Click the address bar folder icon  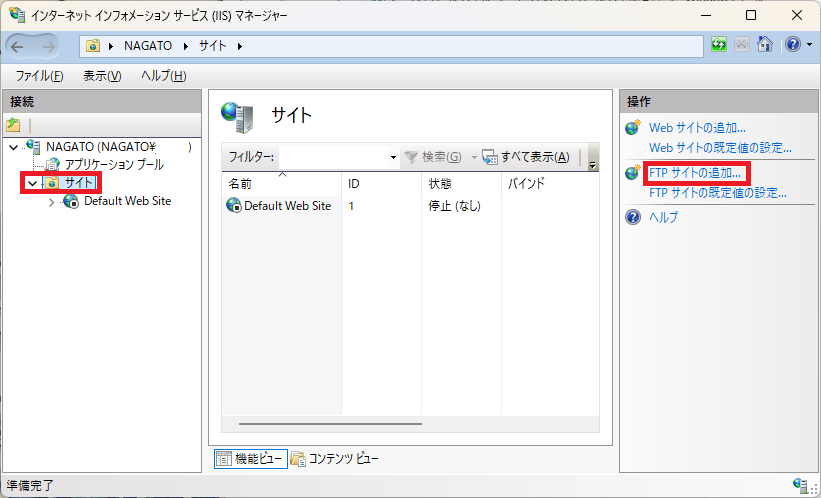(93, 46)
